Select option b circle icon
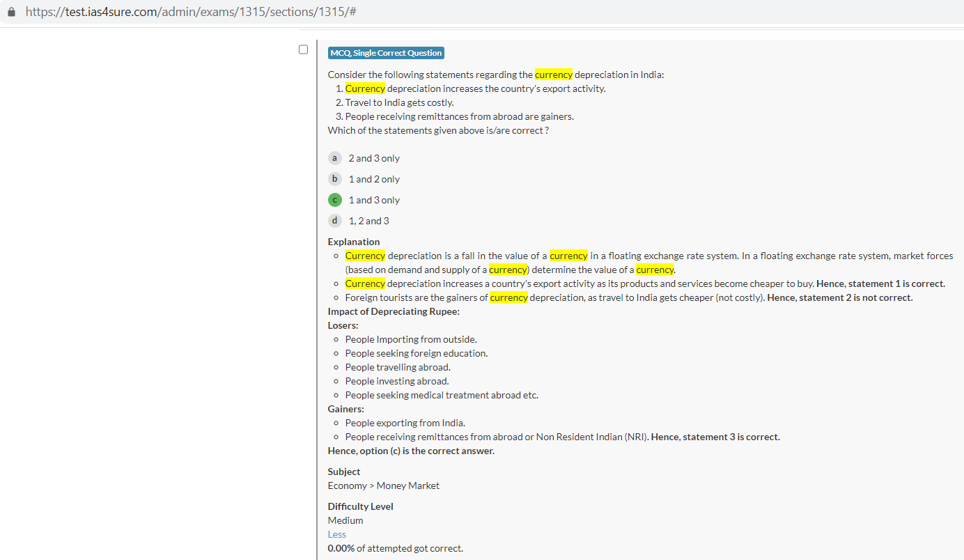 coord(335,179)
